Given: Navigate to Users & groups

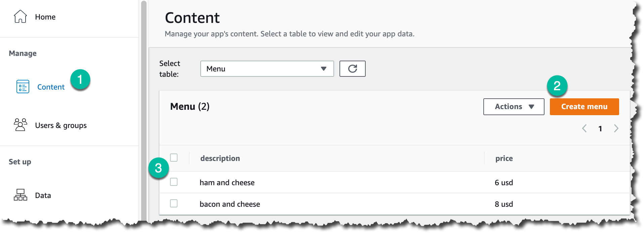Looking at the screenshot, I should point(61,125).
